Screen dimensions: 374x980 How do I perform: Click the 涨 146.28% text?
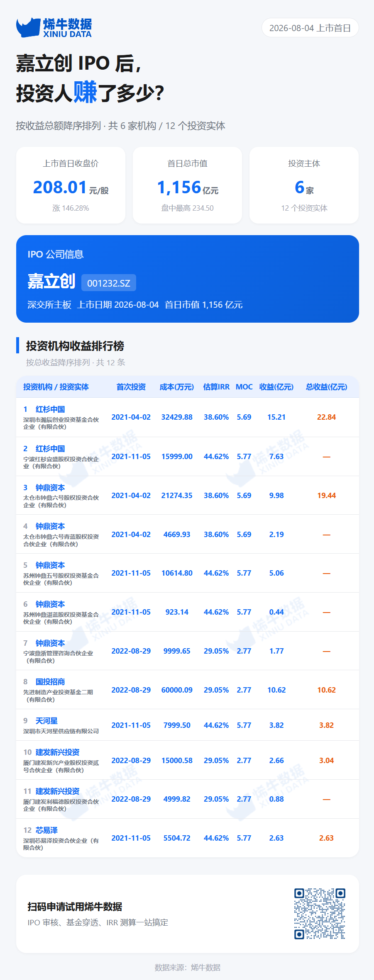71,208
